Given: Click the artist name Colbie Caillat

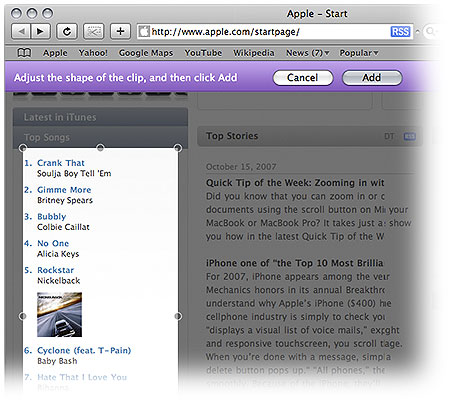Looking at the screenshot, I should coord(63,227).
